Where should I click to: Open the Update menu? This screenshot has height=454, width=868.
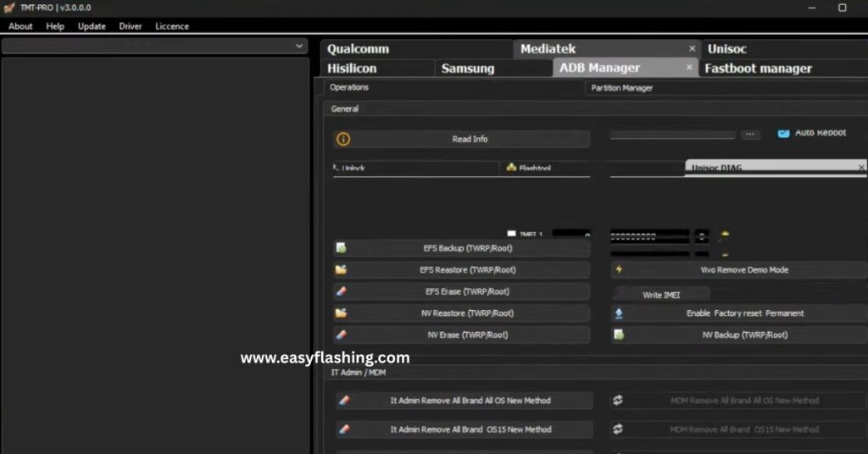(x=92, y=26)
